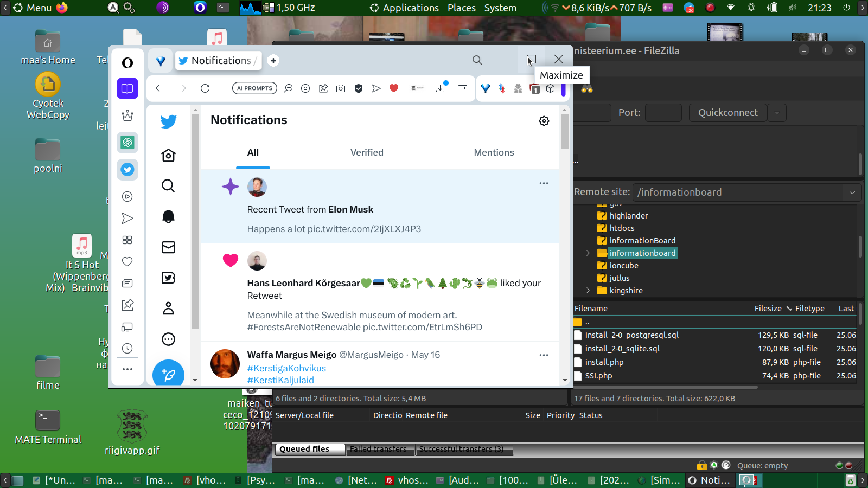Open Speed Dial grid icon in sidebar
868x488 pixels.
(127, 240)
